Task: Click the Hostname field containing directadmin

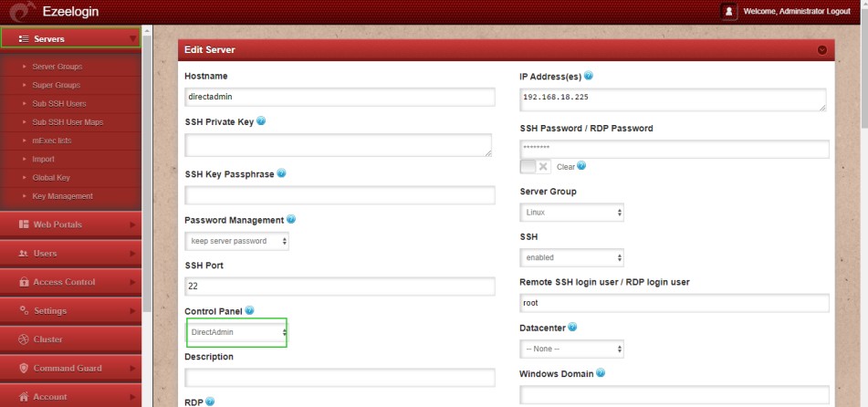Action: point(340,97)
